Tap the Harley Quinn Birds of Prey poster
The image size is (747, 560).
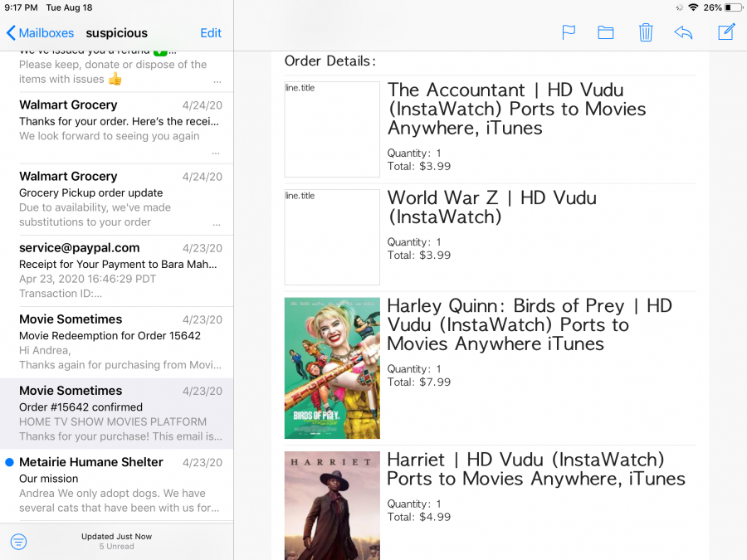point(332,368)
